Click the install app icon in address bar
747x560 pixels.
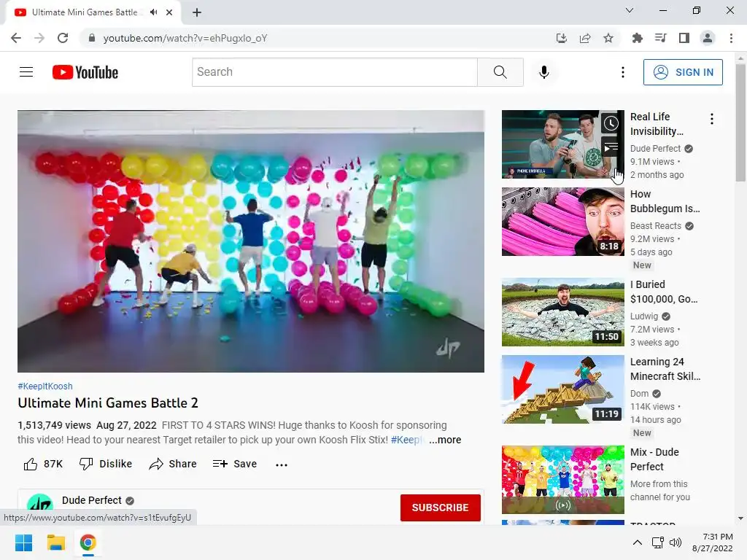pos(562,38)
